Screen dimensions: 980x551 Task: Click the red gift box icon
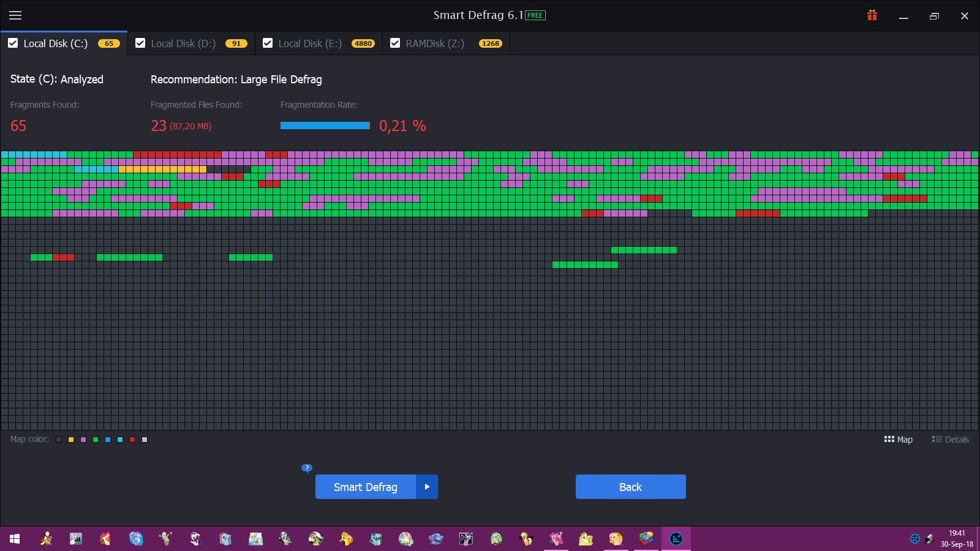872,15
